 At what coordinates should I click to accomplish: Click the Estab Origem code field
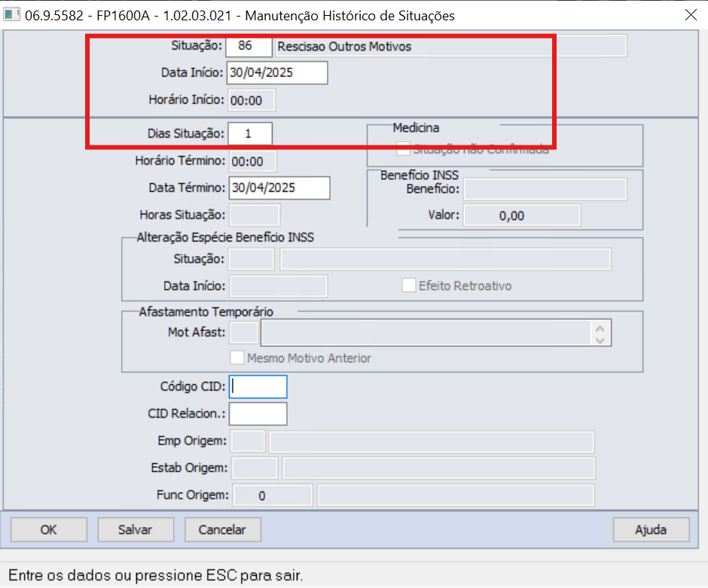255,468
